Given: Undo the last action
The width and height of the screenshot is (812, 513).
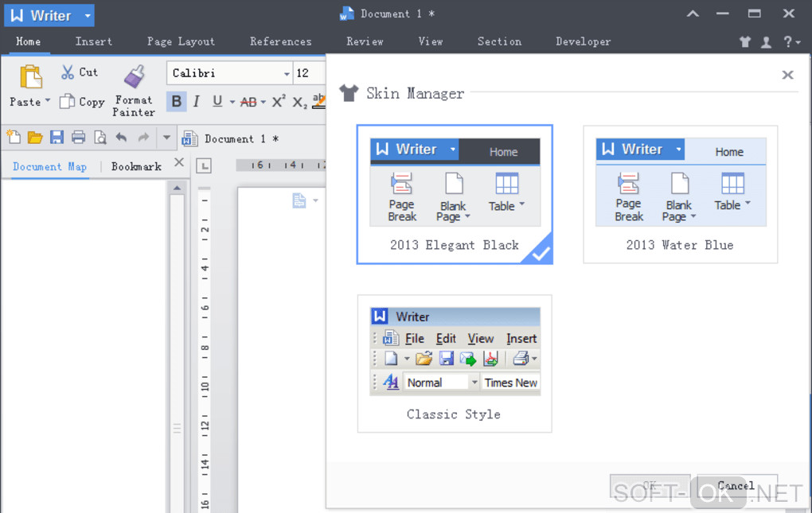Looking at the screenshot, I should click(x=121, y=137).
